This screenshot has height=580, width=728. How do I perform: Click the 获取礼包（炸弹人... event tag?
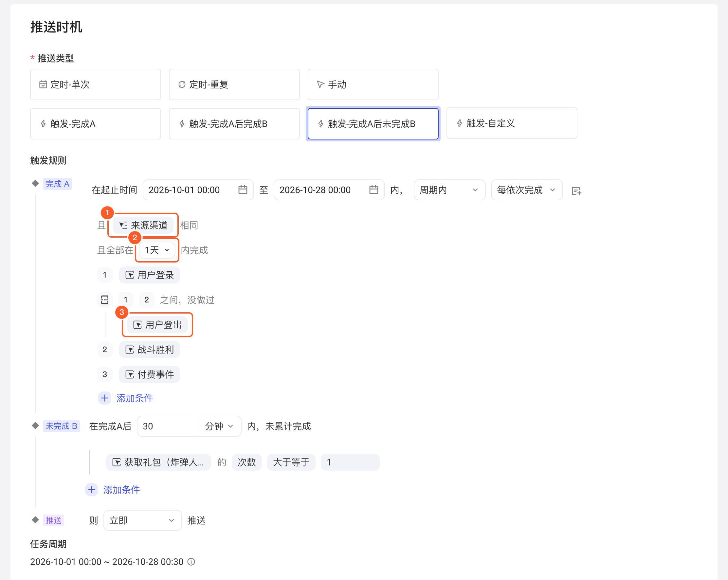[158, 462]
